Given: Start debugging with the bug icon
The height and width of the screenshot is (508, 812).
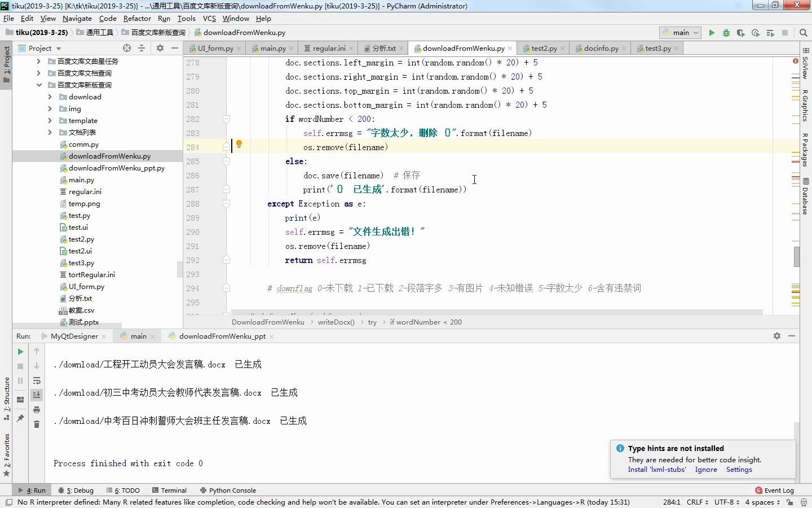Looking at the screenshot, I should (x=726, y=32).
